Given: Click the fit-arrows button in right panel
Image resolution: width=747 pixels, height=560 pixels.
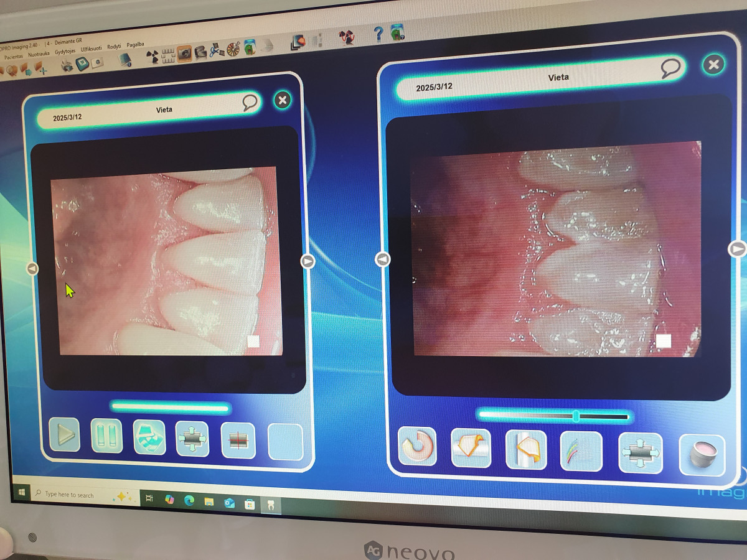Looking at the screenshot, I should [641, 453].
